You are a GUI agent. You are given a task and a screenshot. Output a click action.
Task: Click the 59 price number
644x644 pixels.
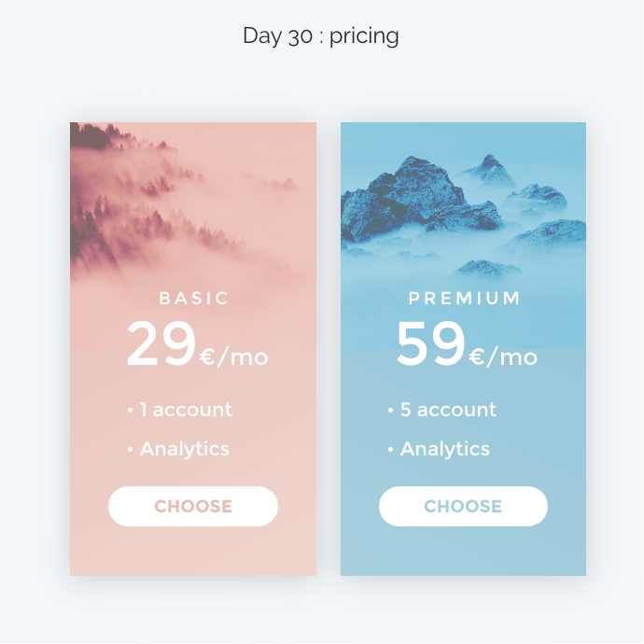click(431, 343)
